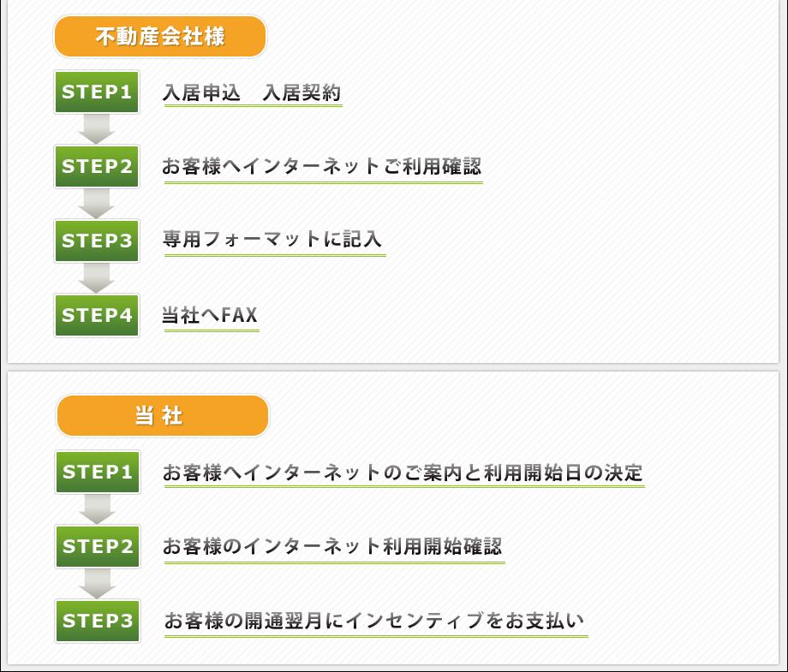Click the 入居申込 入居契約 text
The width and height of the screenshot is (788, 672).
click(x=252, y=93)
